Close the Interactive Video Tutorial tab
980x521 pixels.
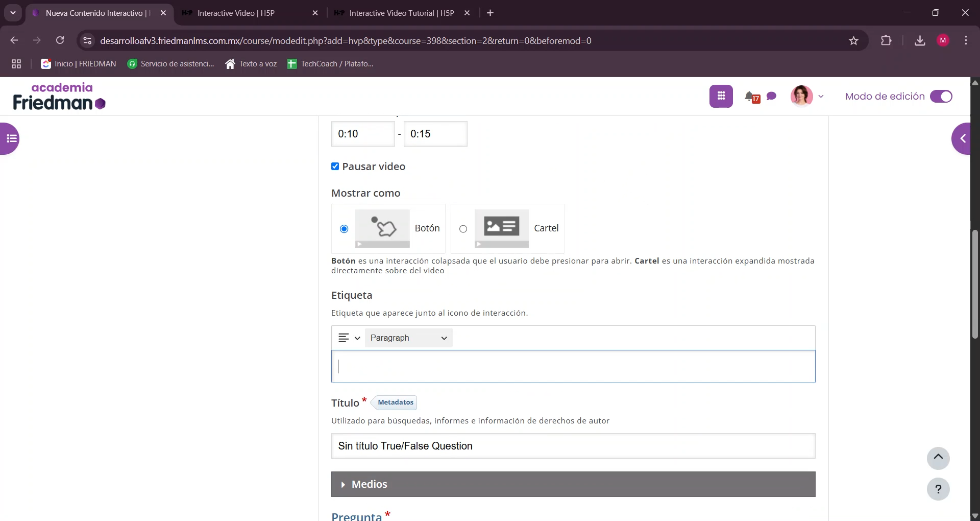click(467, 13)
